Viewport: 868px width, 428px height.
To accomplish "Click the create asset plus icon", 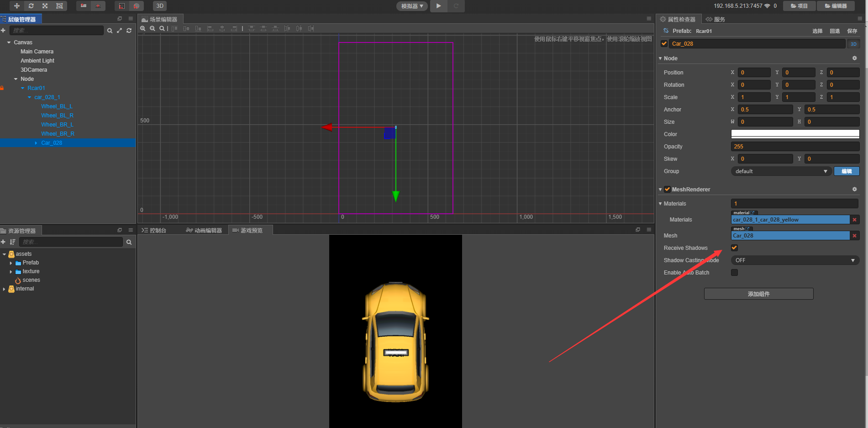I will tap(3, 242).
